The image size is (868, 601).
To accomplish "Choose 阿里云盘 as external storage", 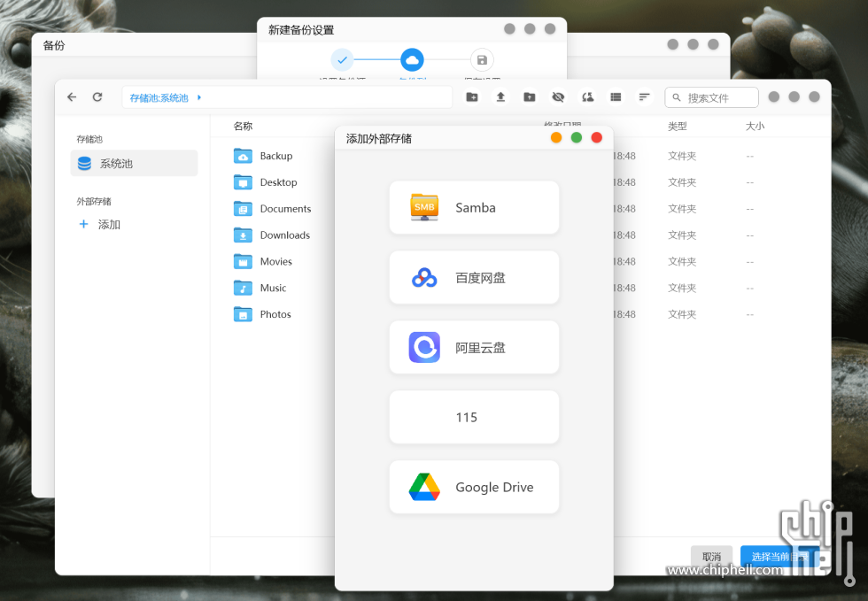I will [x=475, y=348].
